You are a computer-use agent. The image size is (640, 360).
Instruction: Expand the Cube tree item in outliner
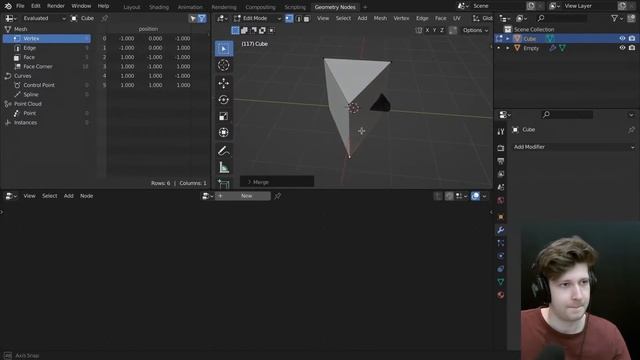click(x=508, y=39)
